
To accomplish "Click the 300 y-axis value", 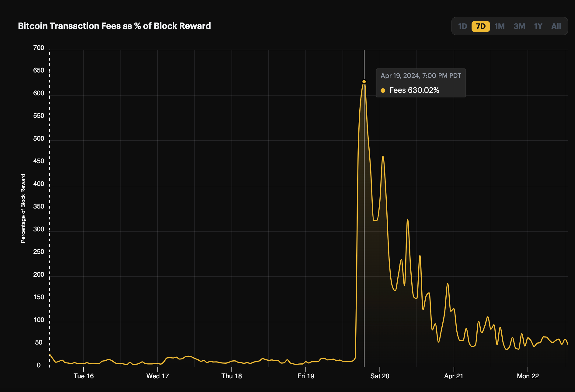I will click(x=39, y=229).
